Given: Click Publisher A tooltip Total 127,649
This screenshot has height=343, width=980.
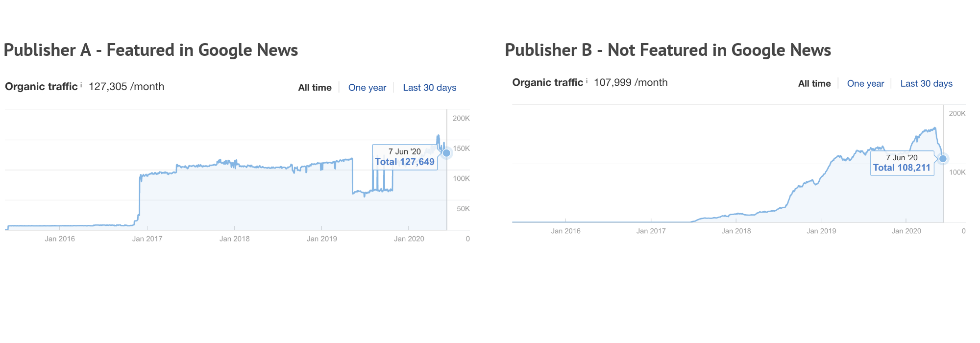Looking at the screenshot, I should coord(405,162).
